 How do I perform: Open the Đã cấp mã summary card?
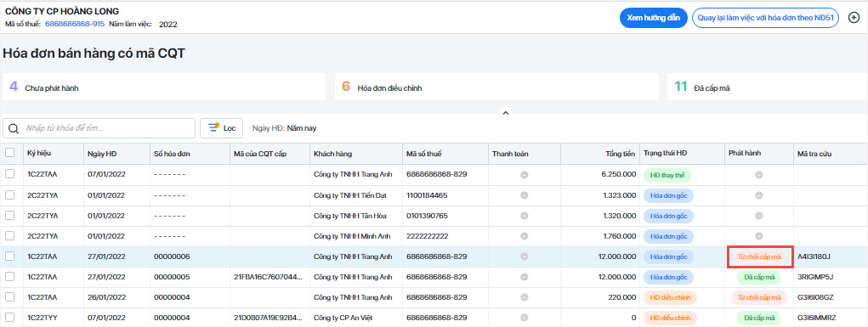[768, 87]
